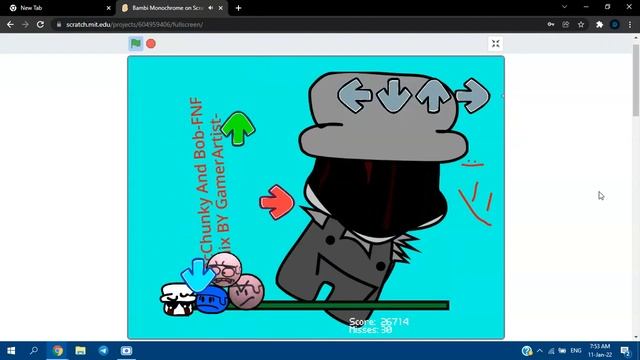Open Telegram from the taskbar
The height and width of the screenshot is (360, 640).
pos(103,351)
